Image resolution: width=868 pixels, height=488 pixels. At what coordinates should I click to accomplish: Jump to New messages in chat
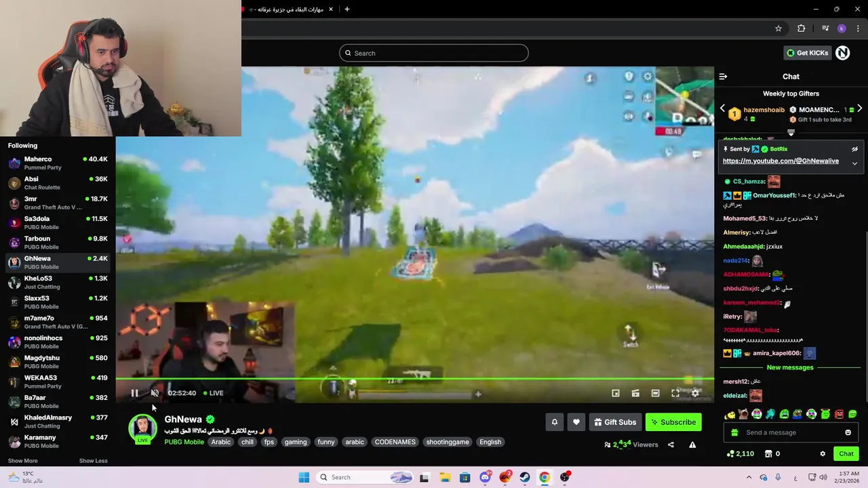790,367
